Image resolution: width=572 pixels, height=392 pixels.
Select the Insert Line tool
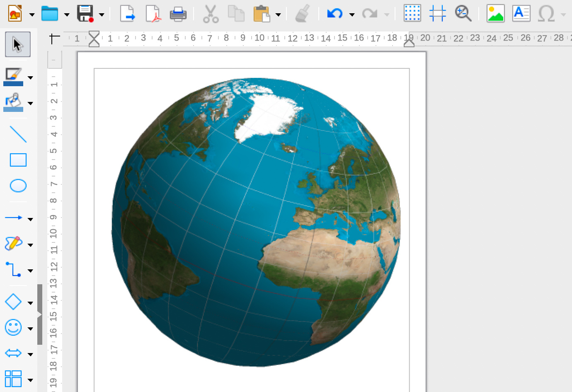tap(18, 134)
